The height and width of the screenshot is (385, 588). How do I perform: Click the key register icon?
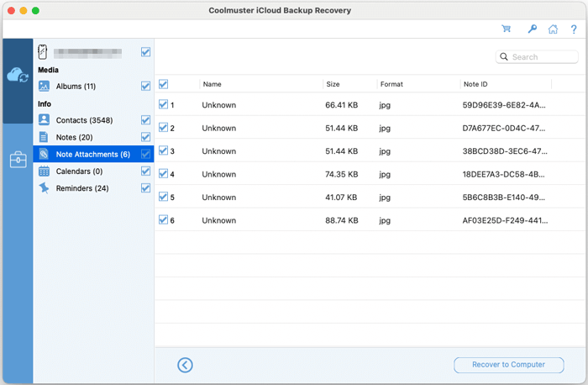coord(532,29)
